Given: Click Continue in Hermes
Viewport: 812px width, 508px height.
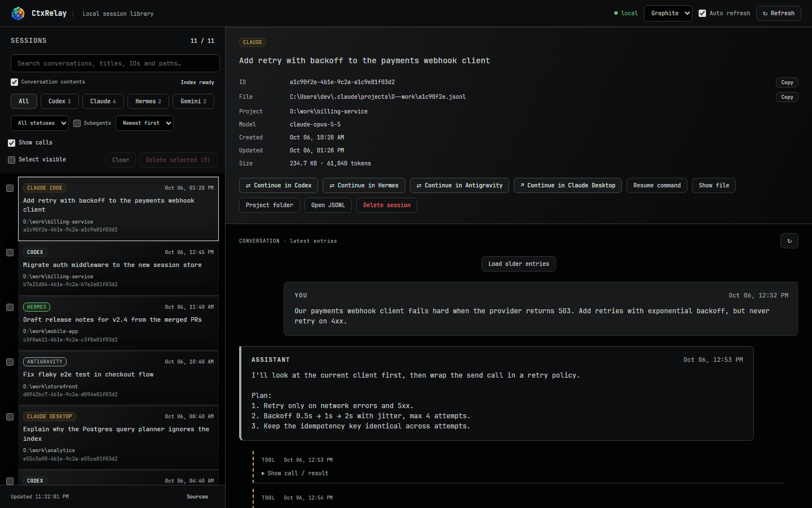Looking at the screenshot, I should (x=364, y=186).
